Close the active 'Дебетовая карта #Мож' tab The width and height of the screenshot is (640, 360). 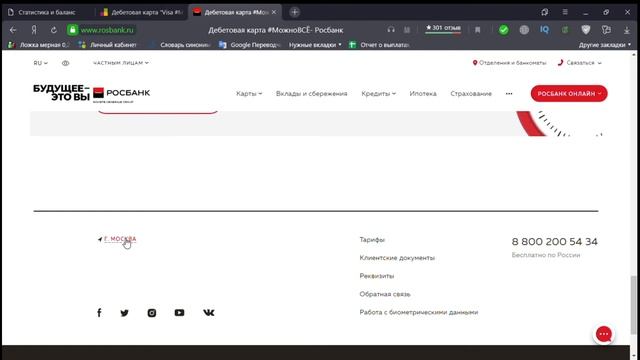point(274,12)
